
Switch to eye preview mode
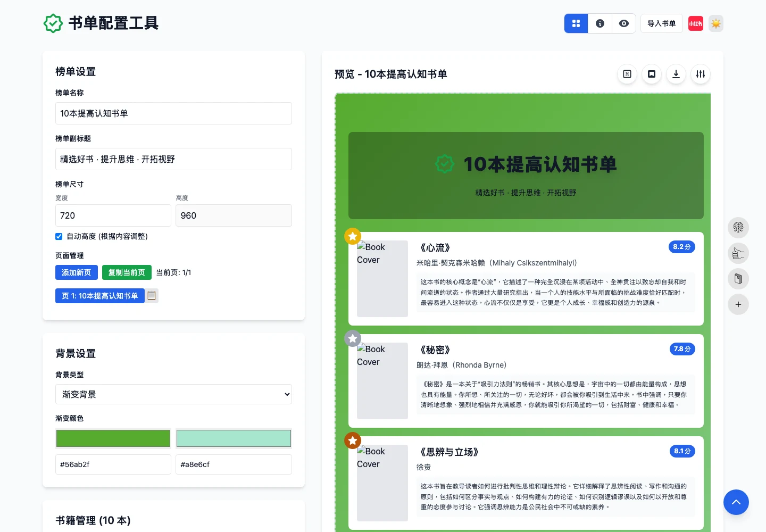point(624,23)
